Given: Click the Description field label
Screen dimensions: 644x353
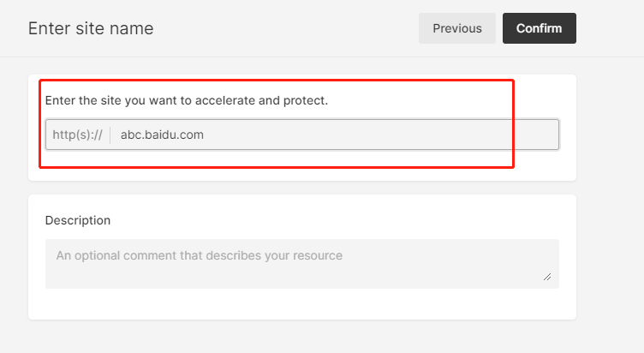Looking at the screenshot, I should pyautogui.click(x=78, y=220).
